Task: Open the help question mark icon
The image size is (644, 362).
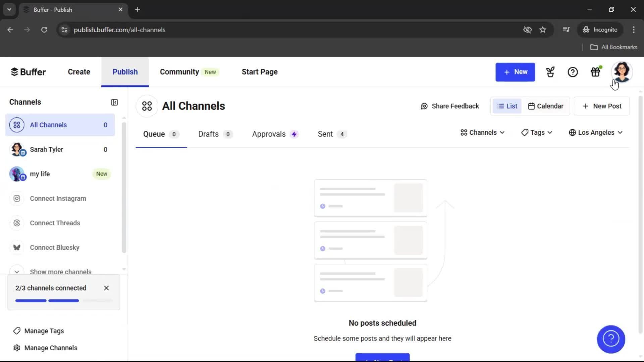Action: tap(573, 72)
